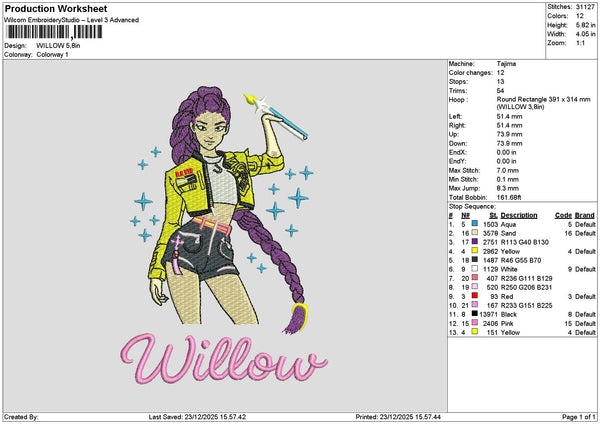The image size is (600, 424).
Task: Click the Red color swatch
Action: 474,296
